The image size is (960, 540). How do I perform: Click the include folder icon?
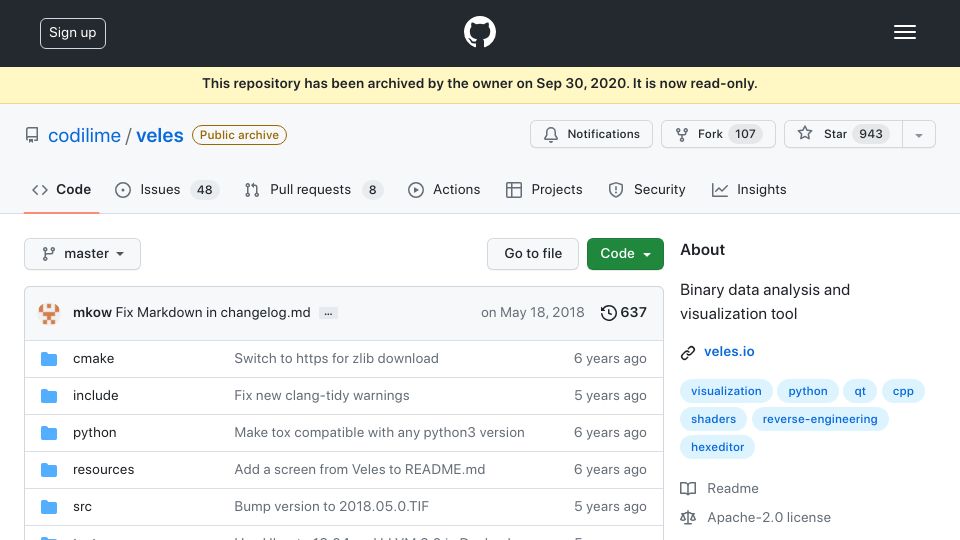(x=49, y=396)
